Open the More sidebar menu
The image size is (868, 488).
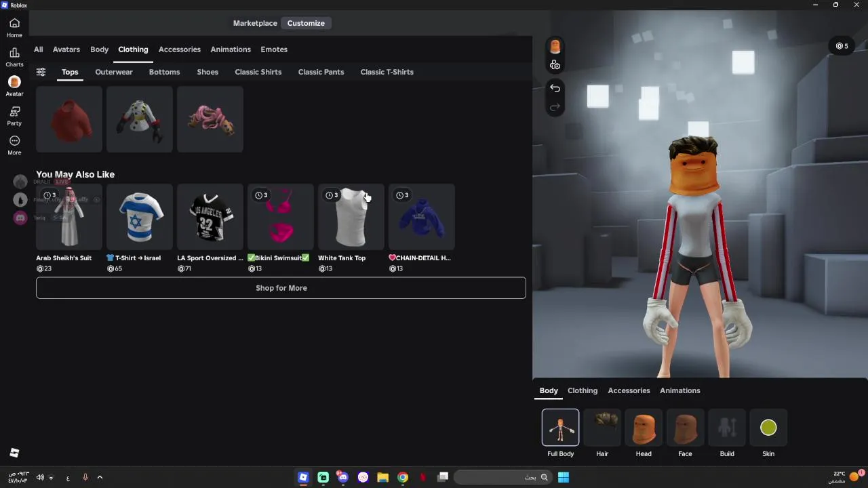(14, 145)
